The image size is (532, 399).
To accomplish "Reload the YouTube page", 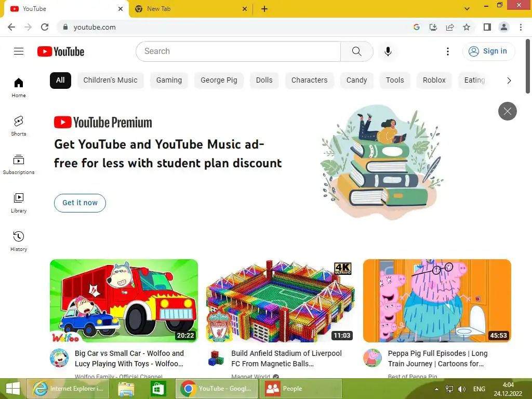I will 45,27.
